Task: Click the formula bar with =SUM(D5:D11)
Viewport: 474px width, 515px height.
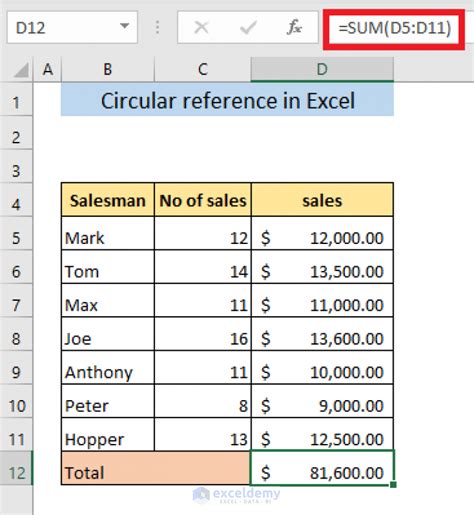Action: pyautogui.click(x=394, y=28)
